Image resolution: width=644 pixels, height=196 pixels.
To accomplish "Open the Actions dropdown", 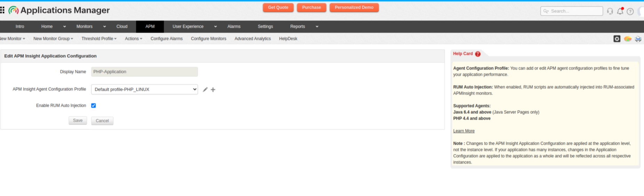I will (x=134, y=39).
